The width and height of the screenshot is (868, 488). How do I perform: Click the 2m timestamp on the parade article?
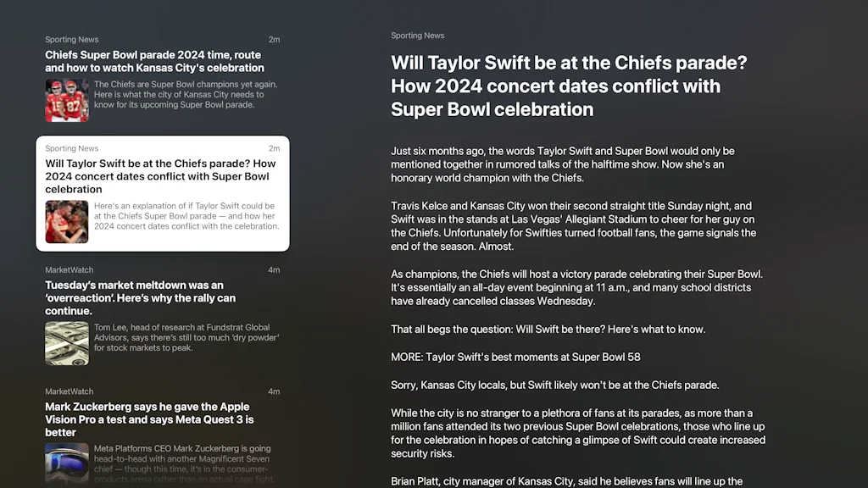274,39
